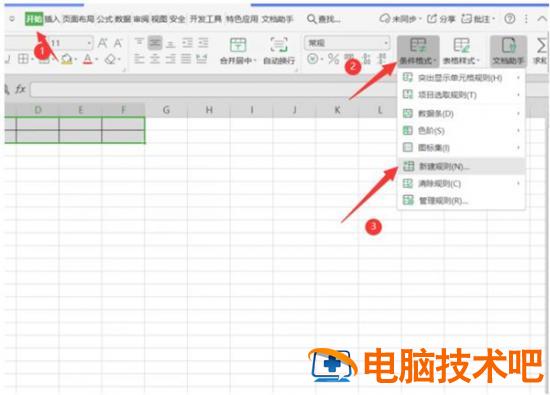550x395 pixels.
Task: Apply the yellow fill color
Action: tap(66, 59)
